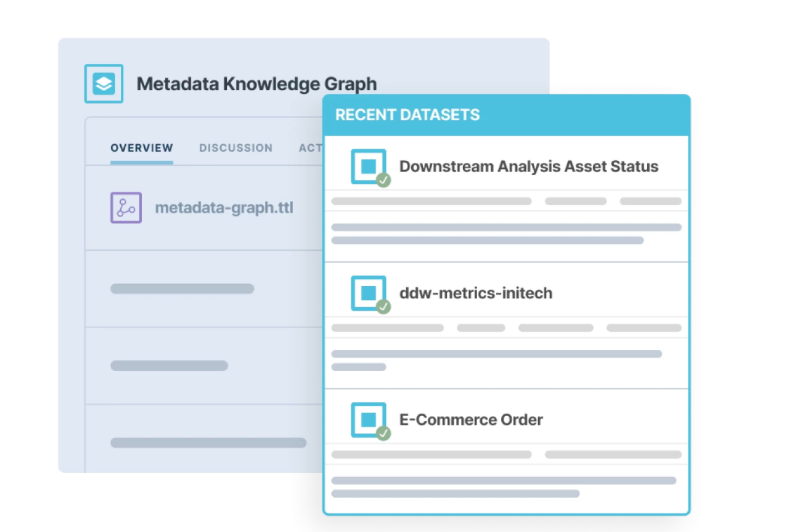789x532 pixels.
Task: Click the E-Commerce Order dataset icon
Action: point(369,420)
